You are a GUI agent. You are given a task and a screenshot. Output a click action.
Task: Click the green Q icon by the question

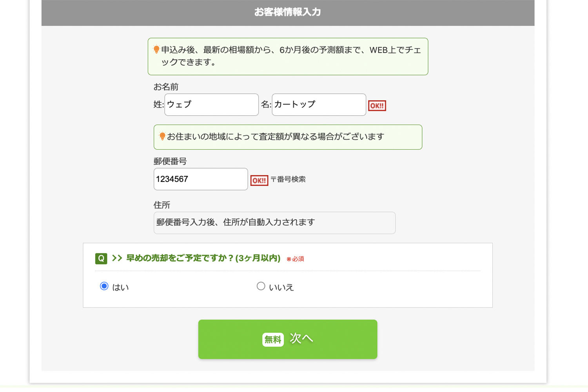point(101,259)
